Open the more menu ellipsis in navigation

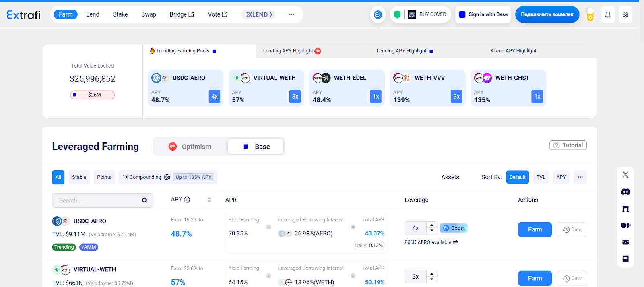point(291,14)
